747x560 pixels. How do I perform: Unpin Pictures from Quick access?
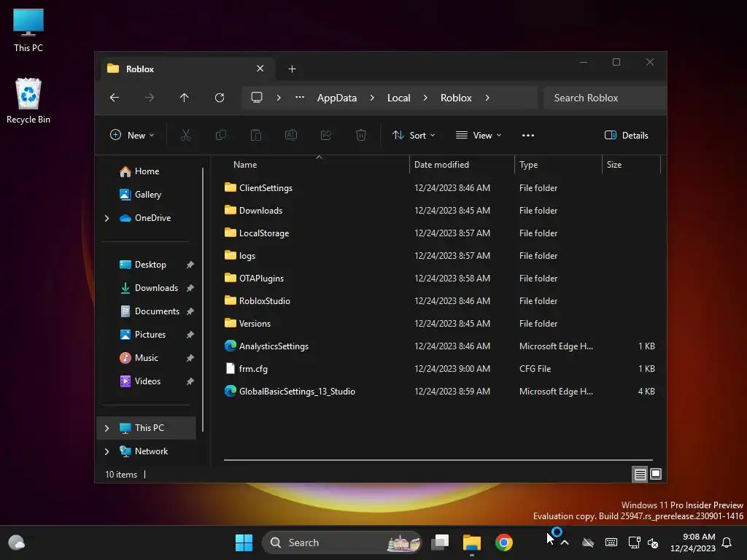(x=190, y=335)
